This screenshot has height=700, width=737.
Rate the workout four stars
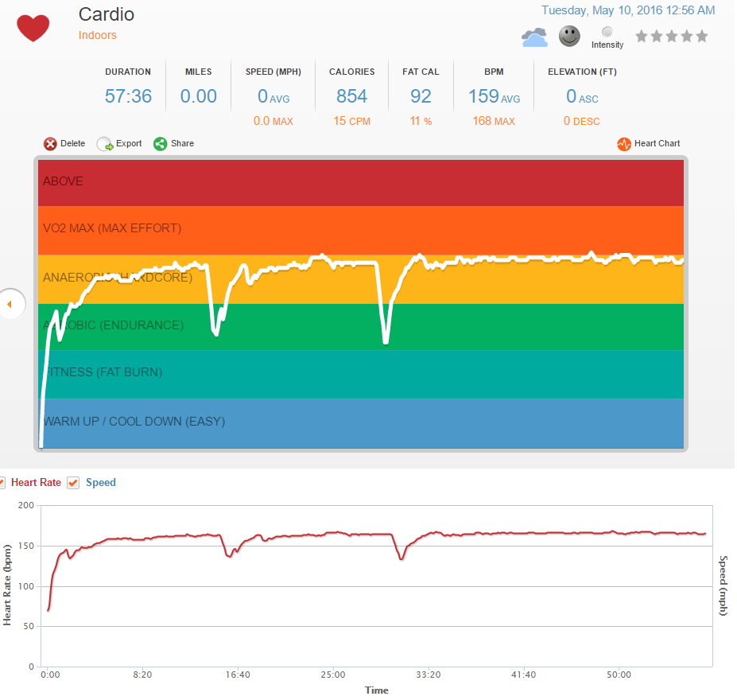(685, 36)
